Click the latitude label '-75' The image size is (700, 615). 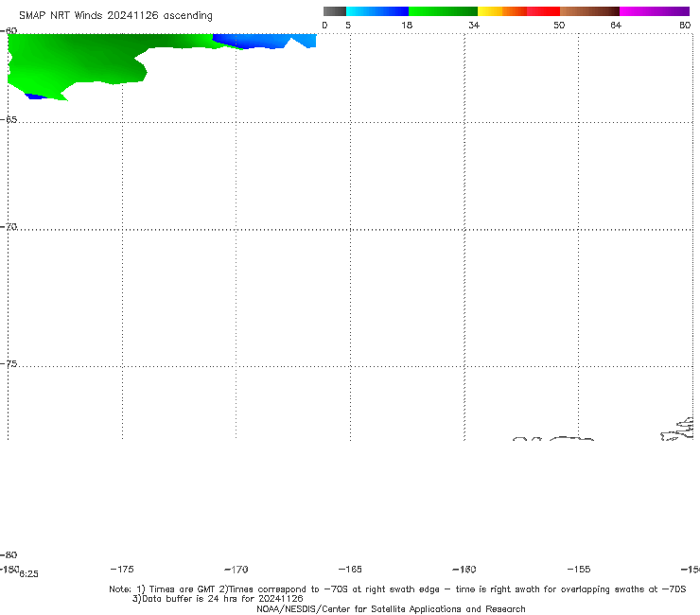[8, 364]
